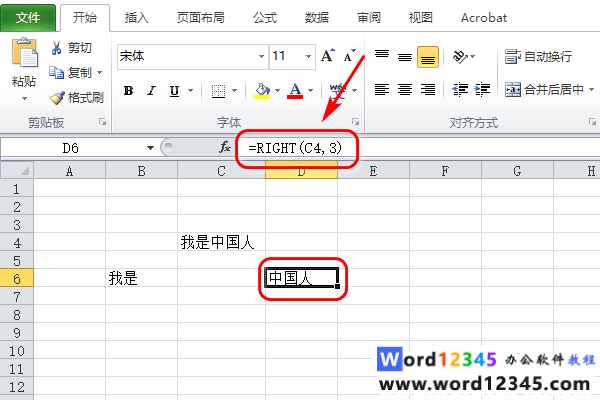The height and width of the screenshot is (400, 600).
Task: Decrease indent icon
Action: pyautogui.click(x=460, y=90)
